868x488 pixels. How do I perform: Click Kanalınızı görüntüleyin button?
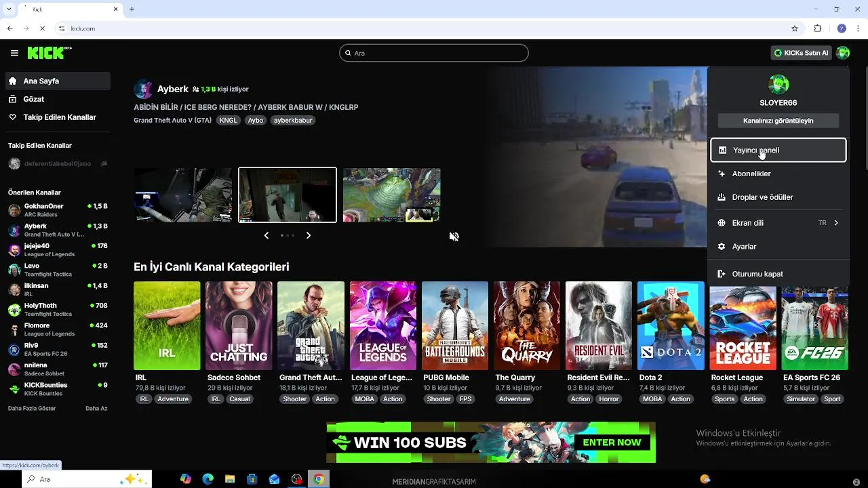[x=778, y=121]
